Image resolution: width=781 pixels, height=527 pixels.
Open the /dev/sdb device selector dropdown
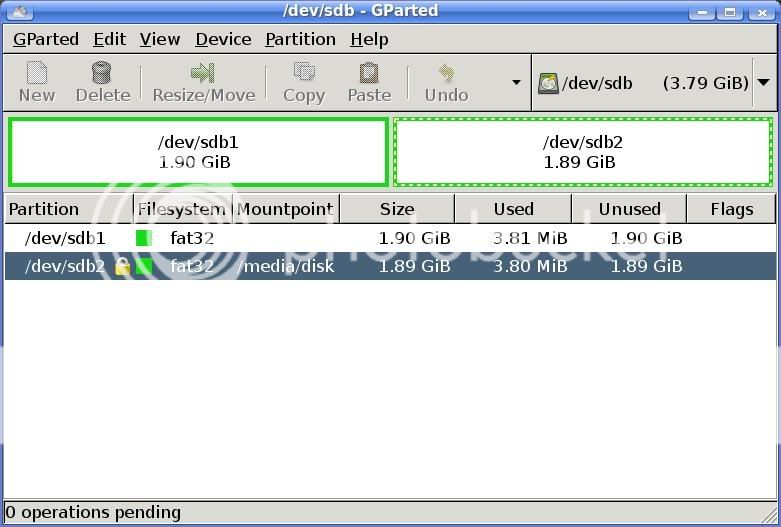click(763, 83)
